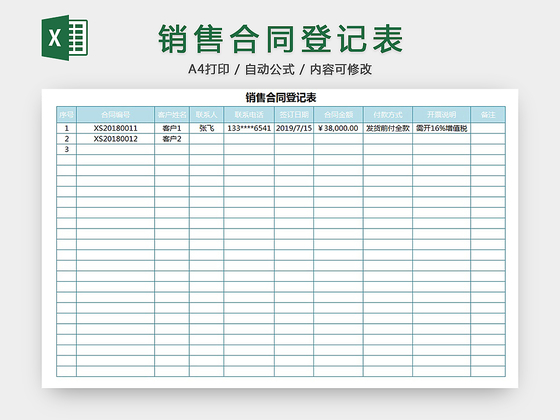Select the 签订日期 column header
Image resolution: width=560 pixels, height=420 pixels.
(294, 115)
